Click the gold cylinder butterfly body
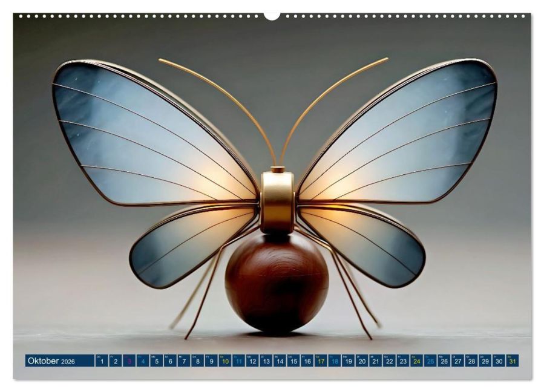 pyautogui.click(x=277, y=202)
